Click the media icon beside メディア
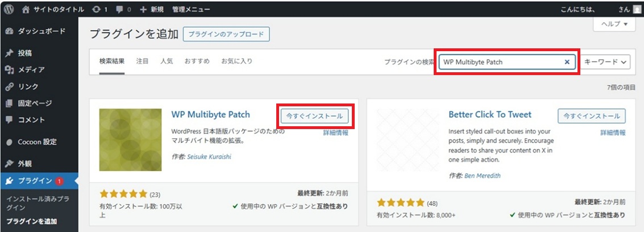Screen dimensions: 644x232 tap(10, 70)
